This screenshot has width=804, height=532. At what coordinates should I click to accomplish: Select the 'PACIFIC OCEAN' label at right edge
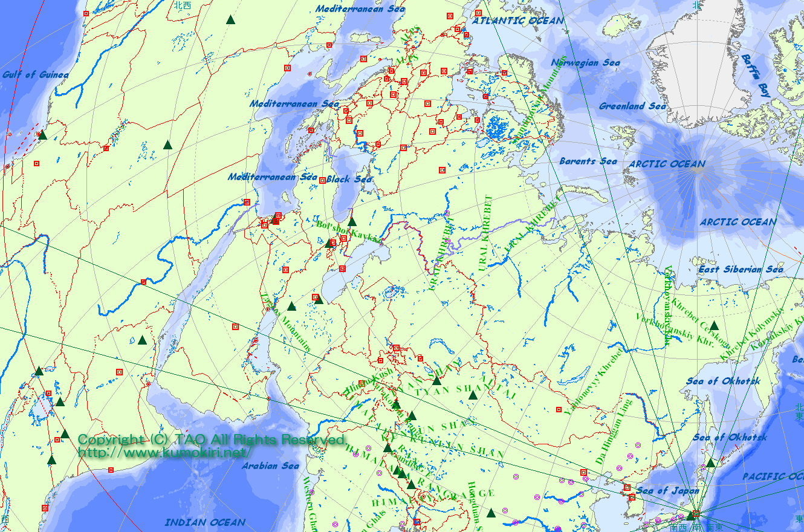(x=773, y=476)
